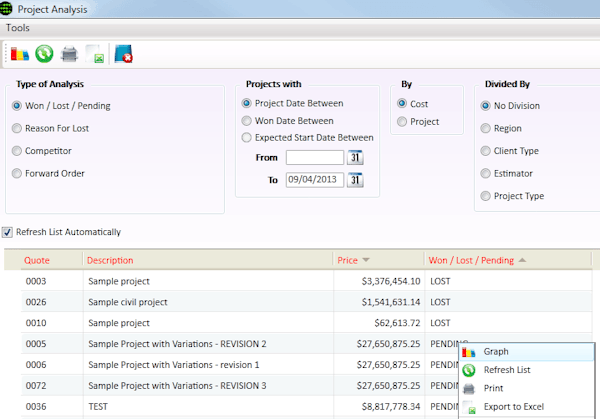Open the calendar picker beside To field
Image resolution: width=600 pixels, height=419 pixels.
click(x=355, y=180)
